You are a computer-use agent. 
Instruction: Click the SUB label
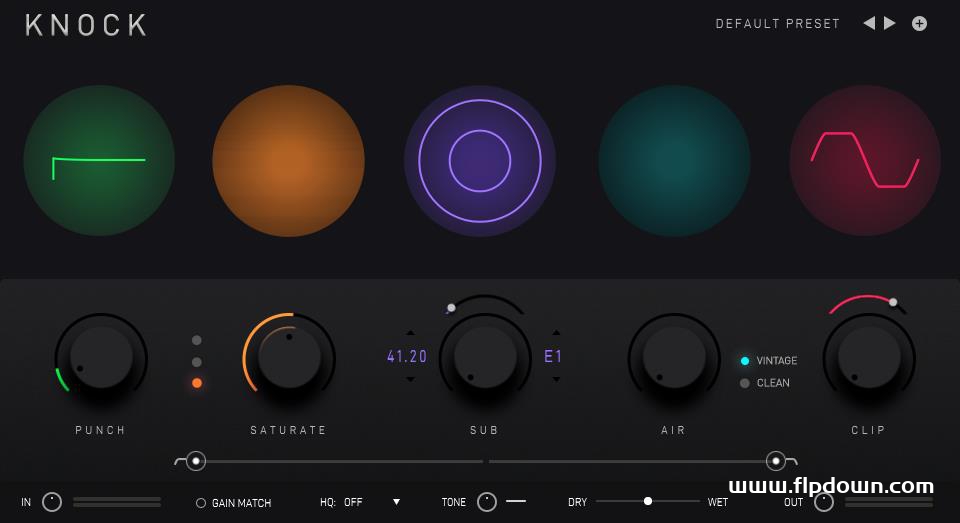484,430
